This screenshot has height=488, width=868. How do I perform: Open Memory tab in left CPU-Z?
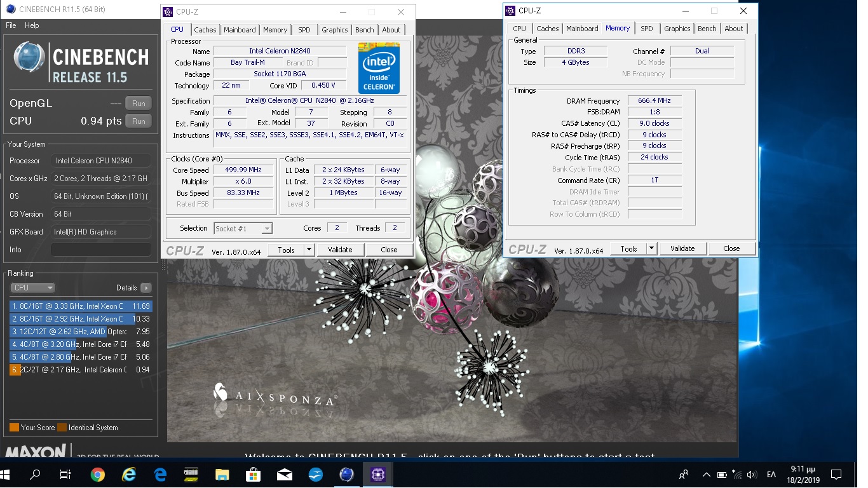tap(275, 30)
